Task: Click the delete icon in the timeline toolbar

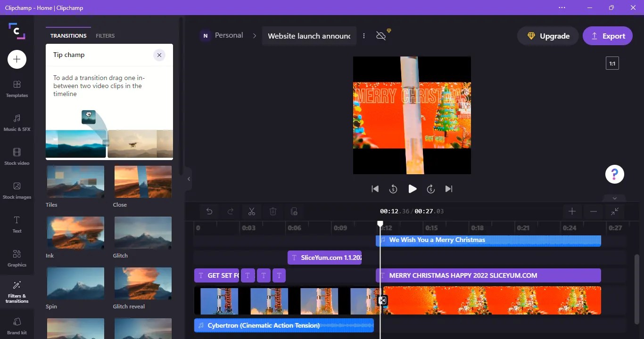Action: tap(272, 211)
